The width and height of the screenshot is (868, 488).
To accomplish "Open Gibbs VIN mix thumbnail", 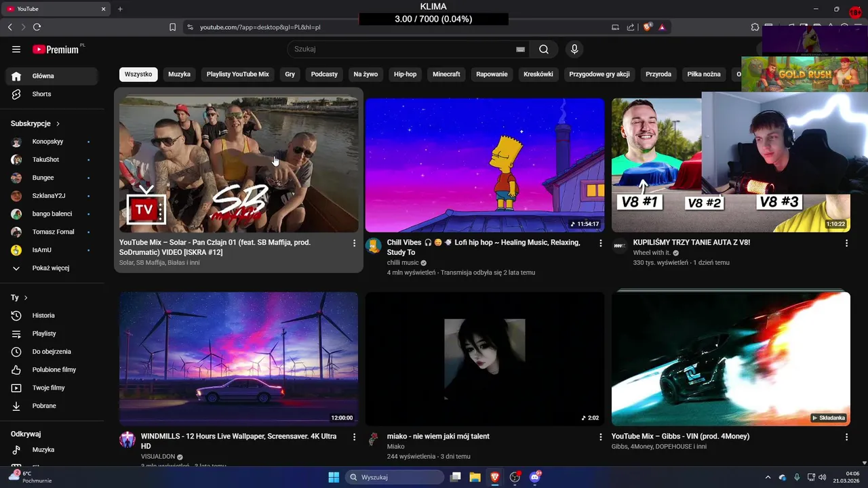I will tap(731, 359).
